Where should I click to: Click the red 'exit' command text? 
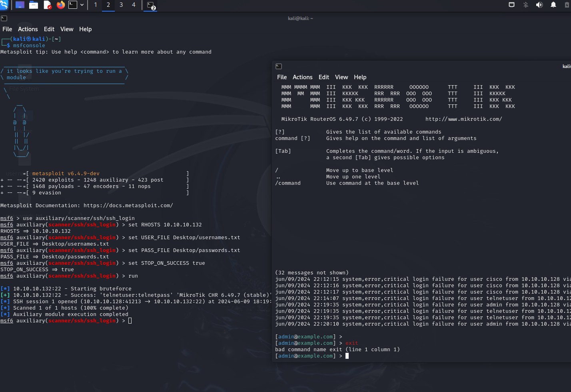[352, 343]
